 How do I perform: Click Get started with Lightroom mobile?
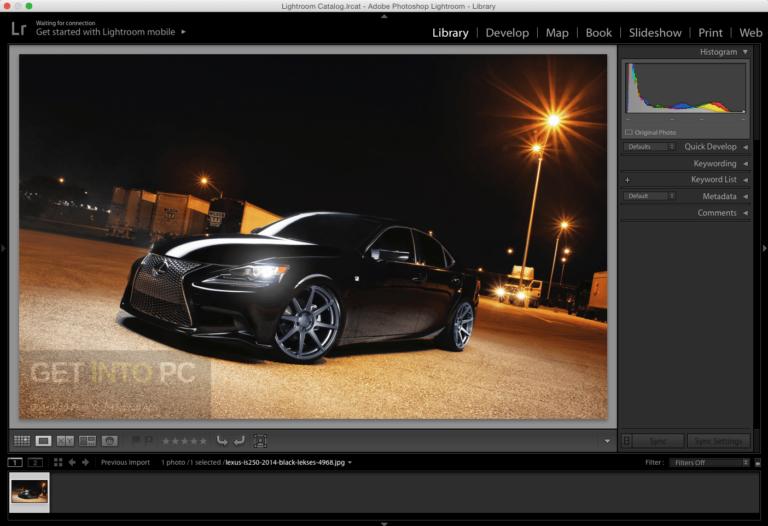[x=105, y=32]
